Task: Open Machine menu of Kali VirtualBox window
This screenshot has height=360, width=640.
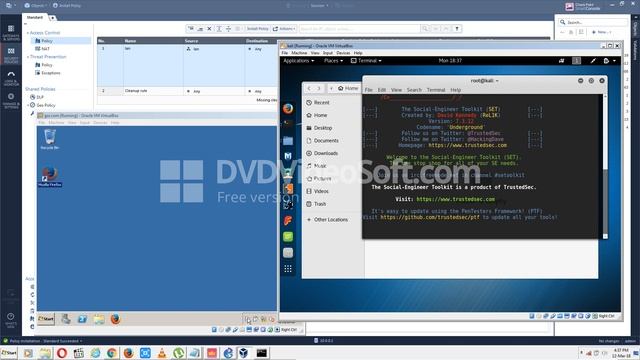Action: [x=299, y=53]
